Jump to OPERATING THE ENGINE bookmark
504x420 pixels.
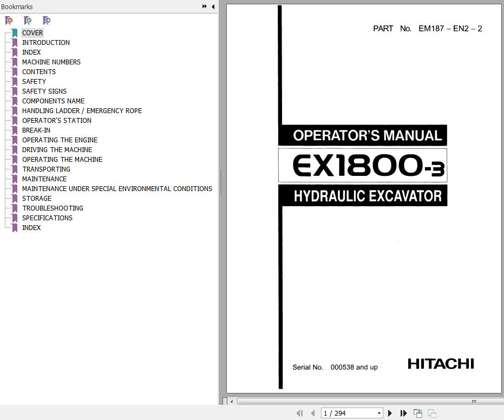click(x=60, y=140)
